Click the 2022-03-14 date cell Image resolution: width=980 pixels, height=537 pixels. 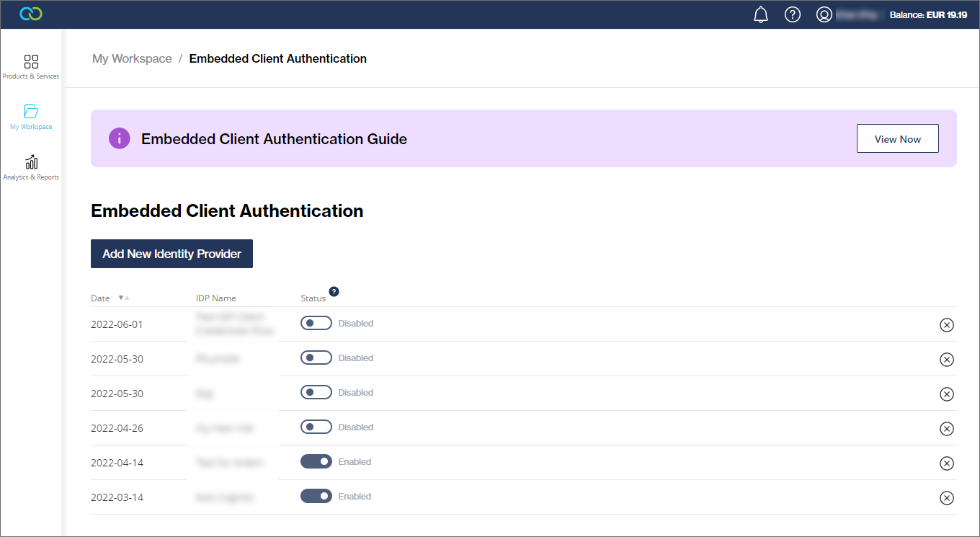tap(117, 497)
